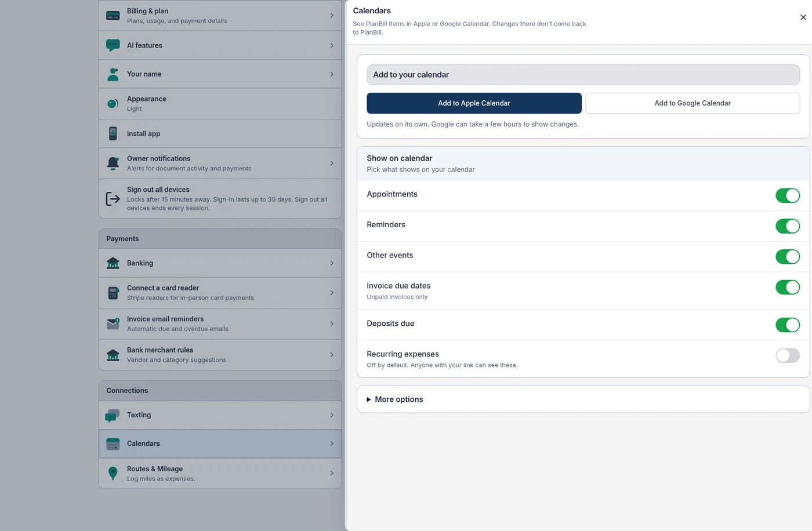Image resolution: width=812 pixels, height=531 pixels.
Task: Open the Bank merchant rules item
Action: (220, 355)
